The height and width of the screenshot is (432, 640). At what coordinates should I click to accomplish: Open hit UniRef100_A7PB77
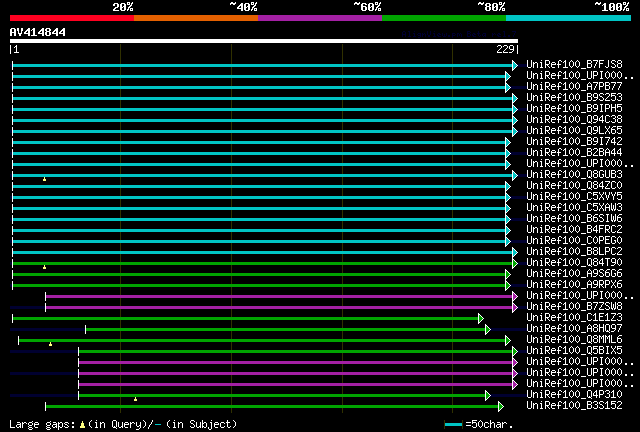point(574,86)
